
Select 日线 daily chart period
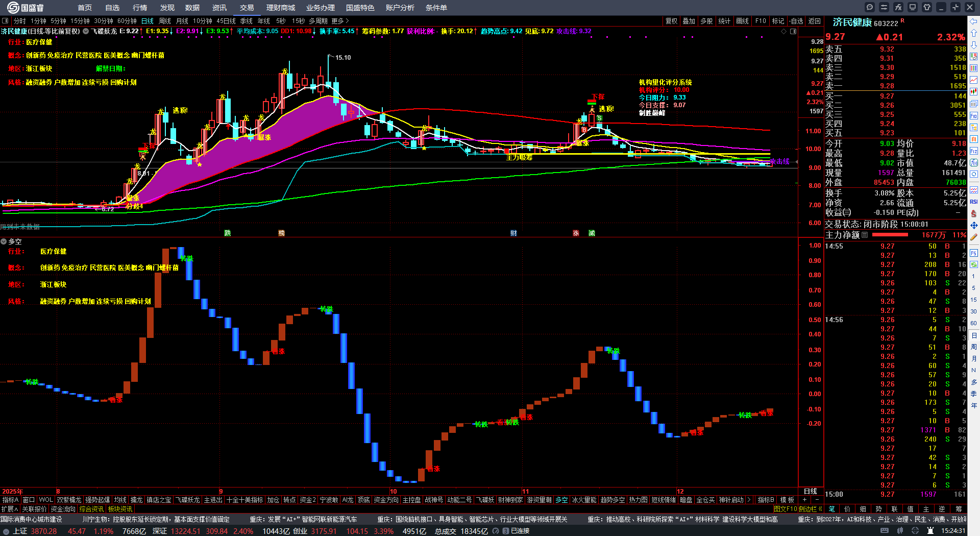(x=148, y=21)
